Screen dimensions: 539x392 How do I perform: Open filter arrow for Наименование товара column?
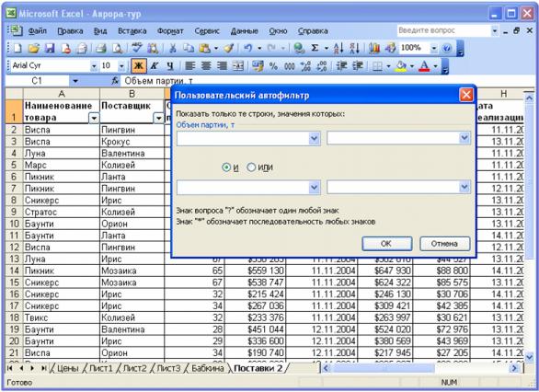click(x=94, y=119)
